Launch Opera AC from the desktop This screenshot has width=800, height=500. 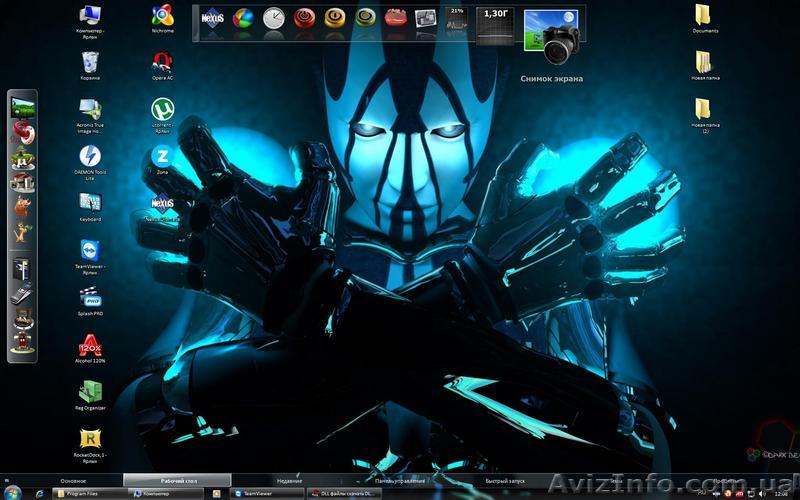click(x=162, y=62)
